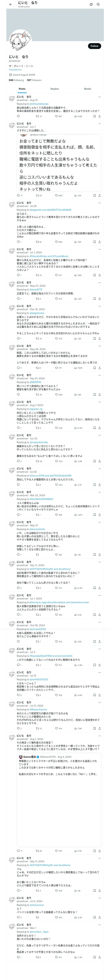
Task: Open the more options on the Jun 7 post
Action: [x=99, y=124]
